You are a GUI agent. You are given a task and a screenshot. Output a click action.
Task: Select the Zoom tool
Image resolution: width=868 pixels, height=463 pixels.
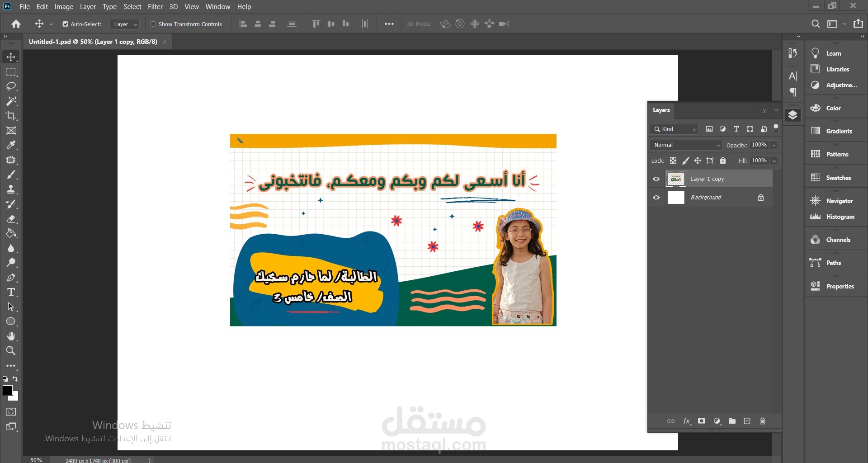click(11, 351)
